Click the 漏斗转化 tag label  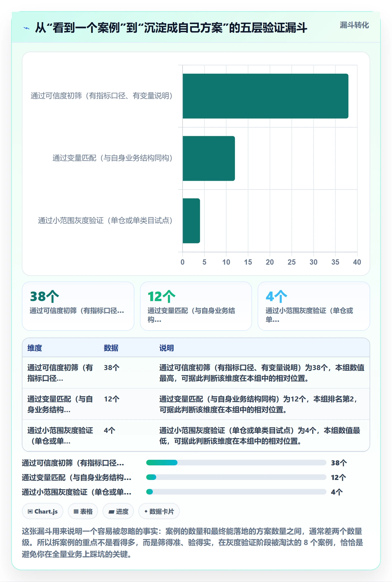coord(354,25)
